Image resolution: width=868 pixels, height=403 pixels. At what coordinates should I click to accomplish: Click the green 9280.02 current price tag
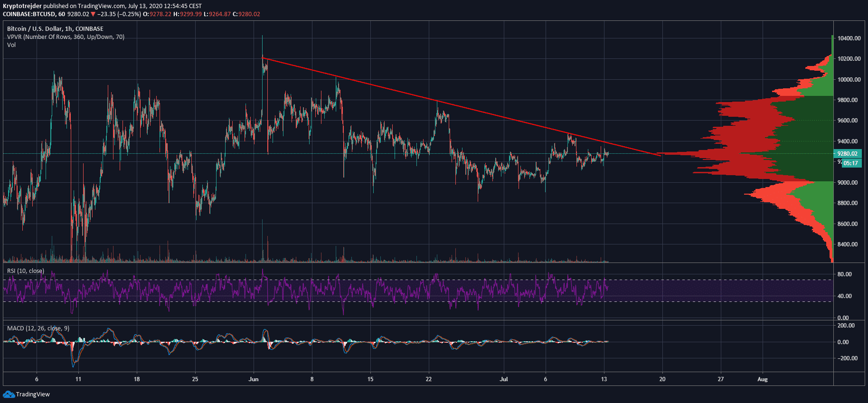[x=847, y=154]
